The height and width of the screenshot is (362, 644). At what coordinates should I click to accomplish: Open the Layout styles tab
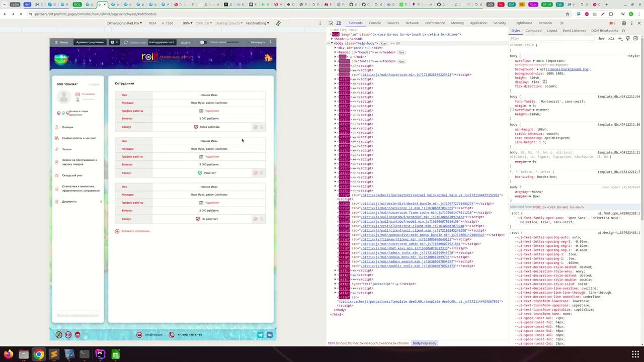(x=552, y=31)
